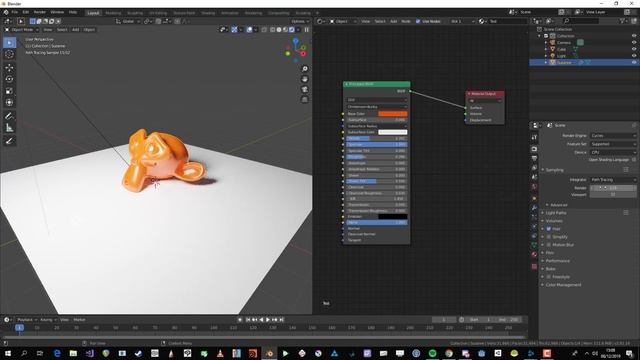Select the Move tool in viewport toolbar
Screen dimensions: 640x360
pos(9,67)
